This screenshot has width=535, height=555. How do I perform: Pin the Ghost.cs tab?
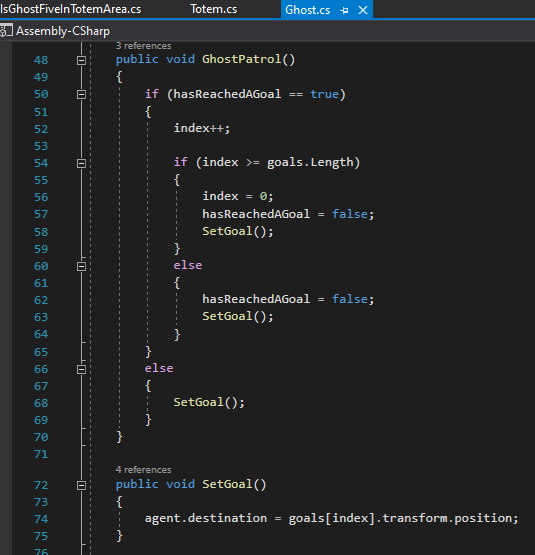[344, 10]
